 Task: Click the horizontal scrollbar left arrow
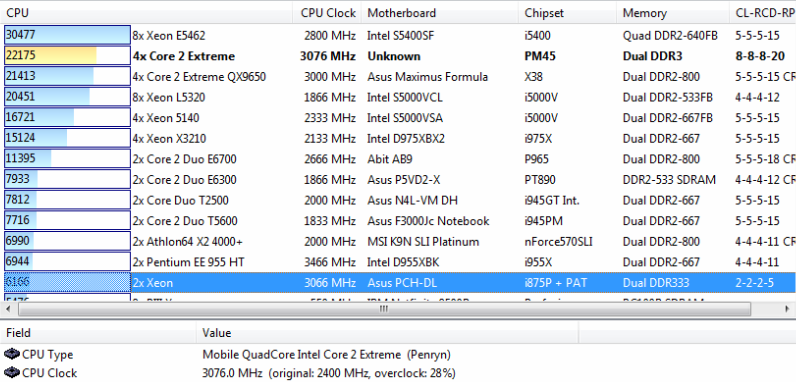coord(9,309)
